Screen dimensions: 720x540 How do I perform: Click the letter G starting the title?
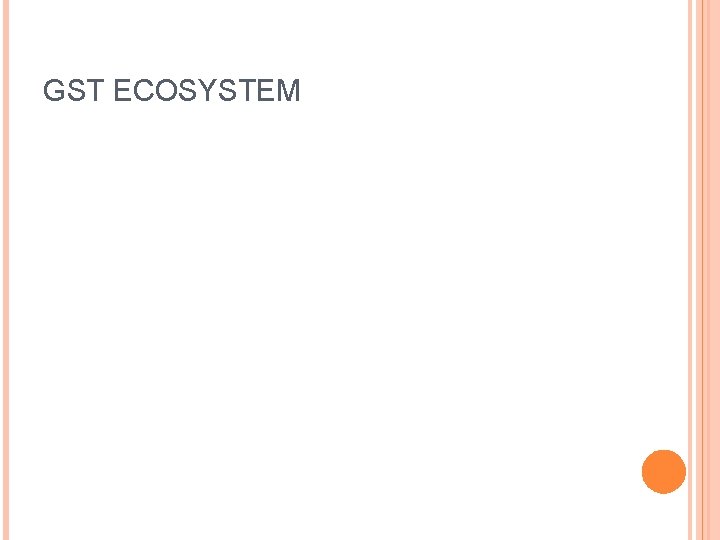pyautogui.click(x=54, y=90)
